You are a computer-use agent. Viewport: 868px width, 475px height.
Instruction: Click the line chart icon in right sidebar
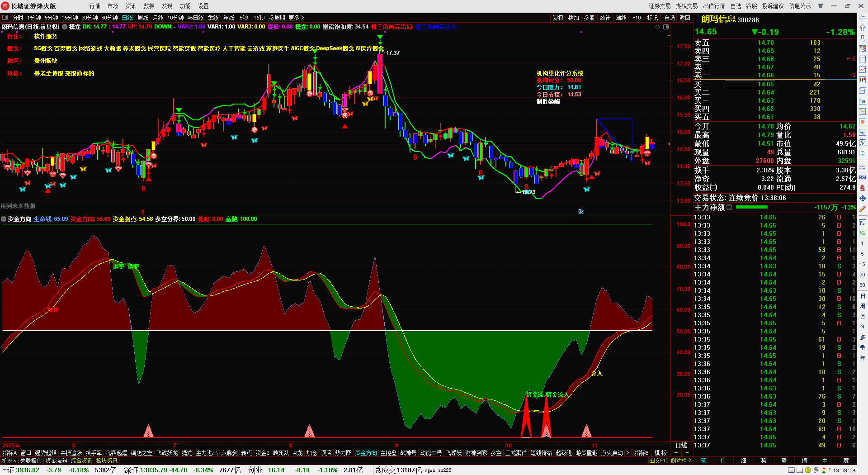[x=863, y=69]
